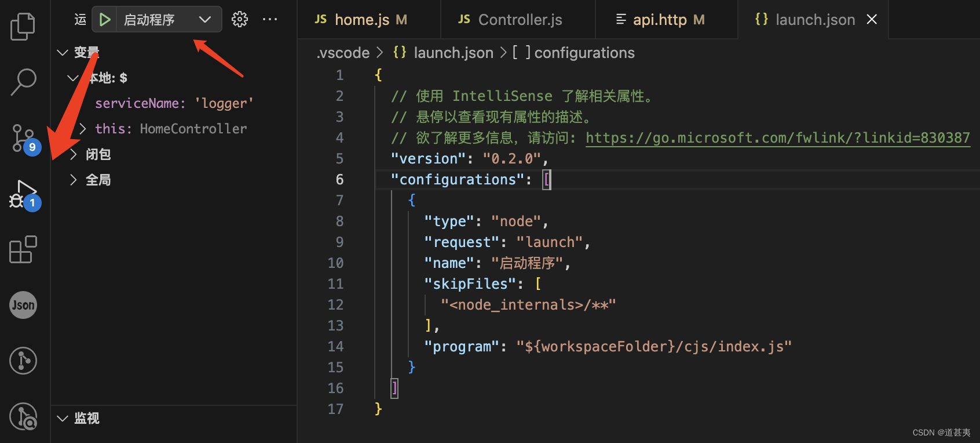Viewport: 980px width, 443px height.
Task: Expand the 全局 scope
Action: 73,180
